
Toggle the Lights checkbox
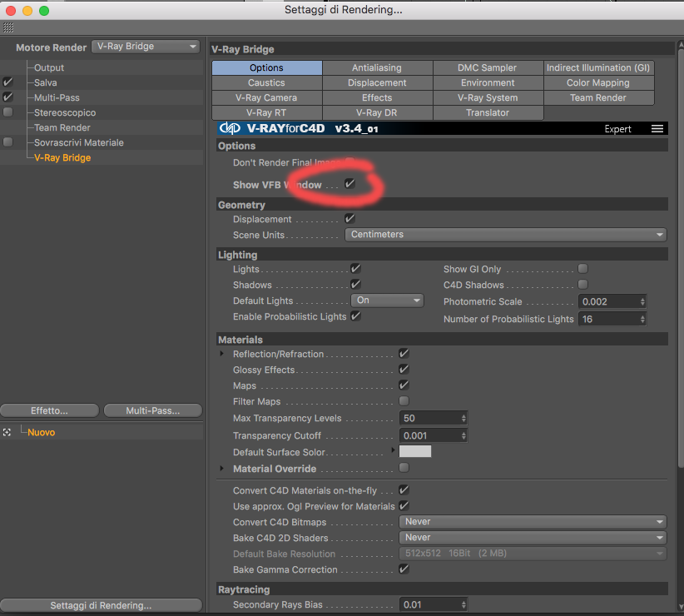click(x=355, y=268)
